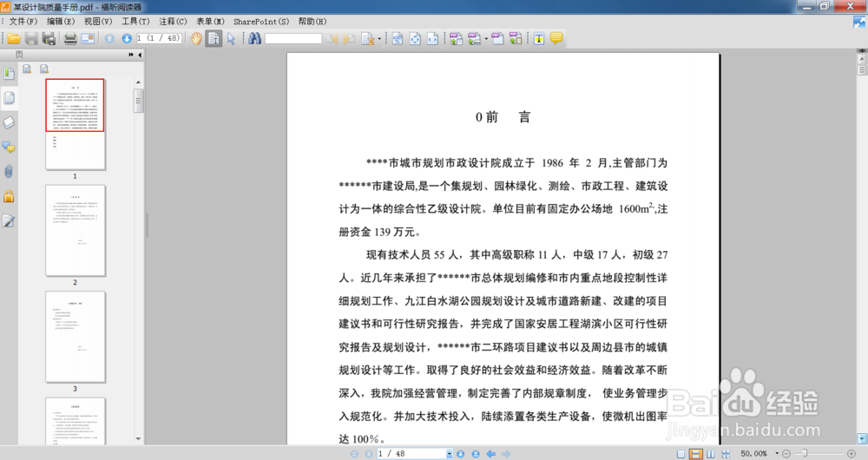
Task: Open status bar page number dropdown
Action: 449,454
